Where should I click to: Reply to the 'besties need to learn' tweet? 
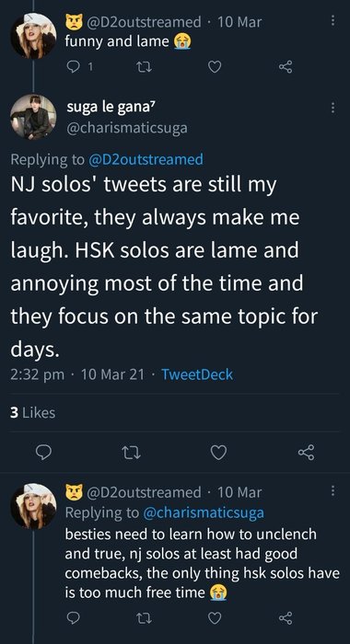73,617
